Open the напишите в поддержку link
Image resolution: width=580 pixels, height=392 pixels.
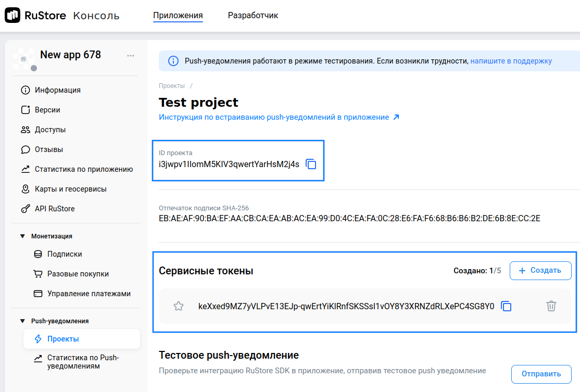coord(511,61)
